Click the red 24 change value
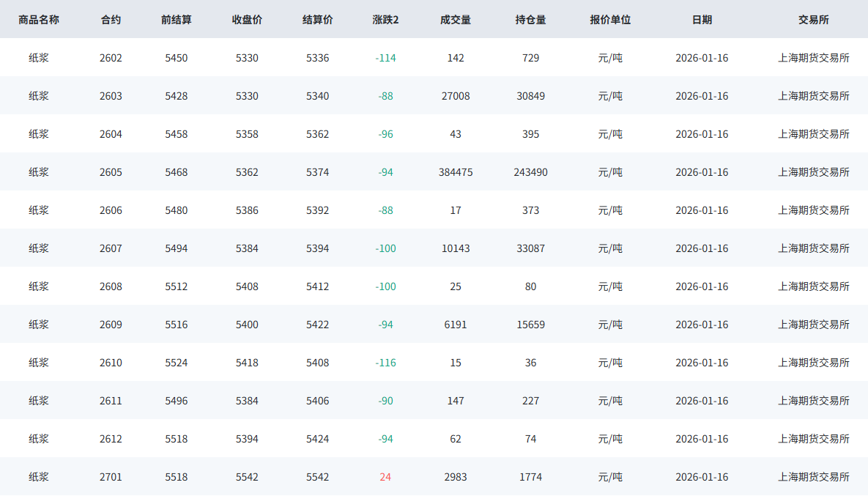Image resolution: width=868 pixels, height=496 pixels. (385, 477)
